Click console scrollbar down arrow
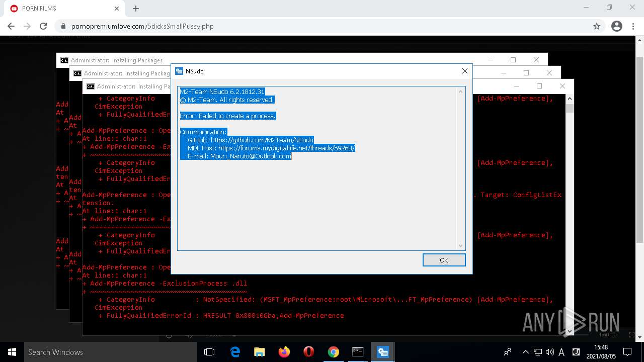 click(x=570, y=331)
